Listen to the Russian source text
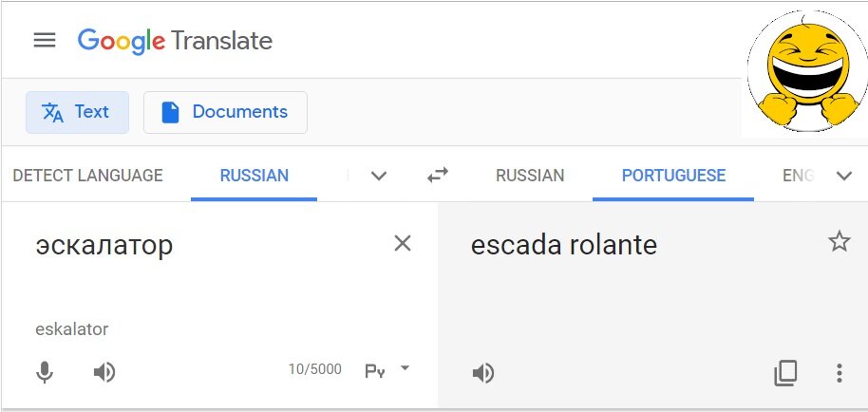 click(104, 372)
